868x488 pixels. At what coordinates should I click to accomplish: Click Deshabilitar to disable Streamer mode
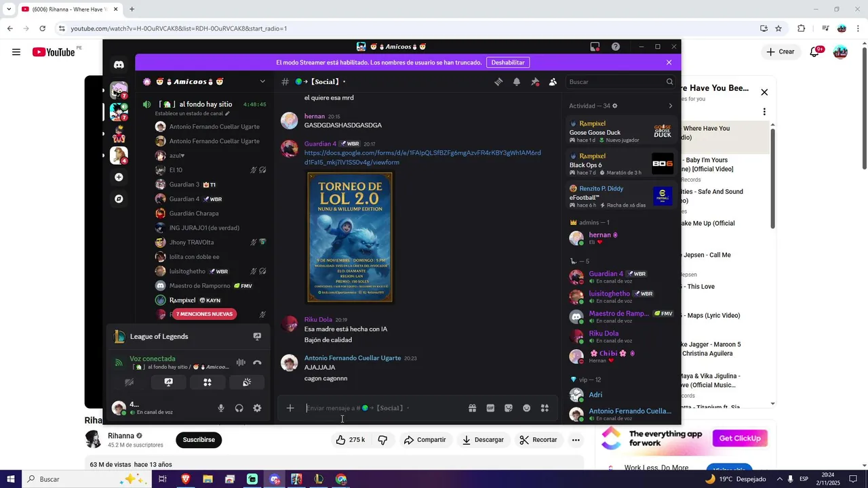coord(508,62)
